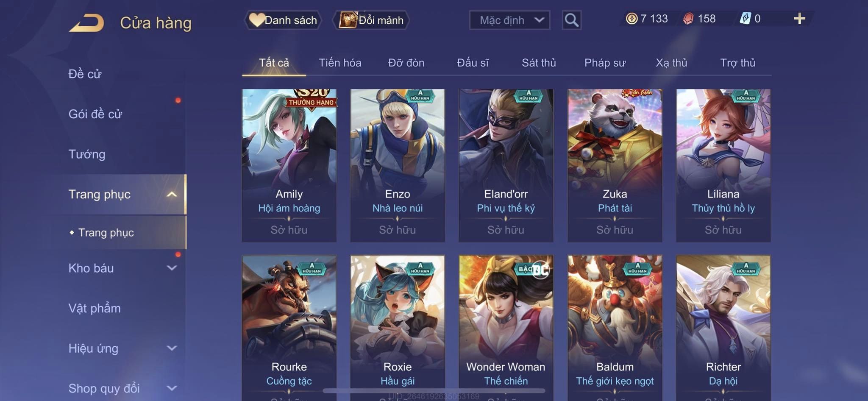Open Gói đề cử in sidebar
868x401 pixels.
[95, 114]
